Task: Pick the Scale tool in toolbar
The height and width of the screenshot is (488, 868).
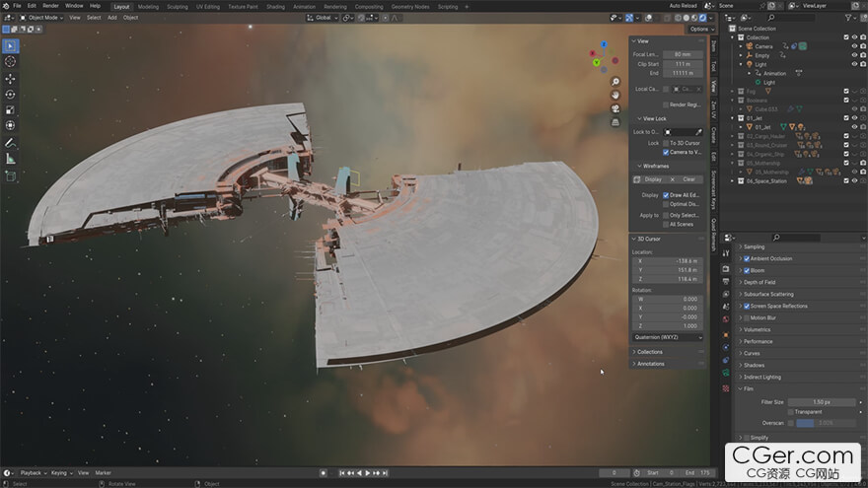Action: click(11, 110)
